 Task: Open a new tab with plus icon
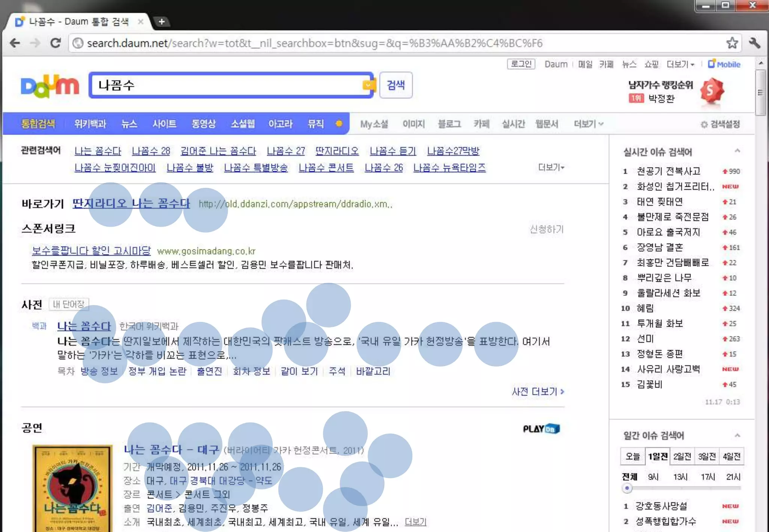(161, 22)
